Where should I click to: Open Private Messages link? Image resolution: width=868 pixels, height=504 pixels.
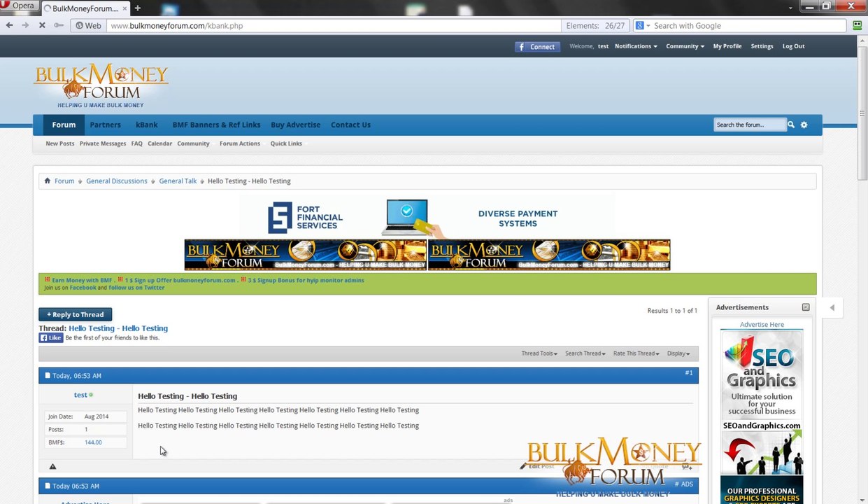pos(102,143)
